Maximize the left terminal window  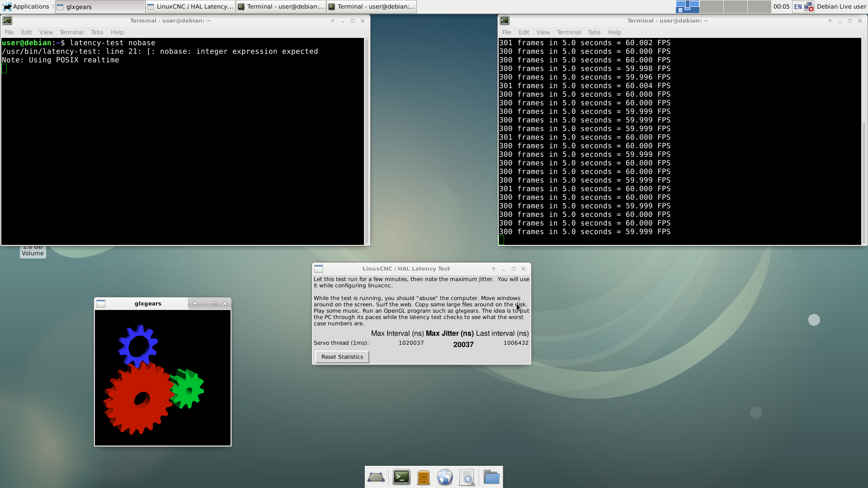tap(353, 21)
